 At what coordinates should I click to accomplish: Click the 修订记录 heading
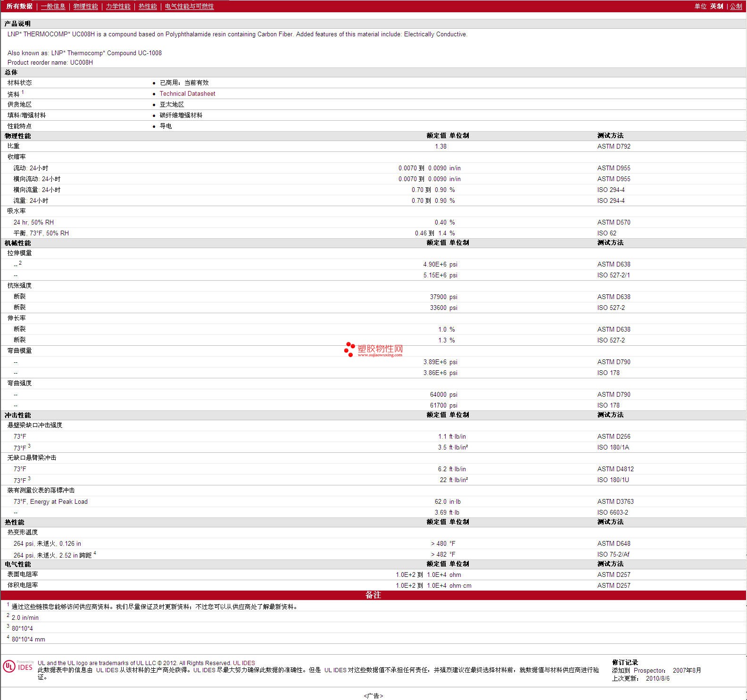(625, 662)
